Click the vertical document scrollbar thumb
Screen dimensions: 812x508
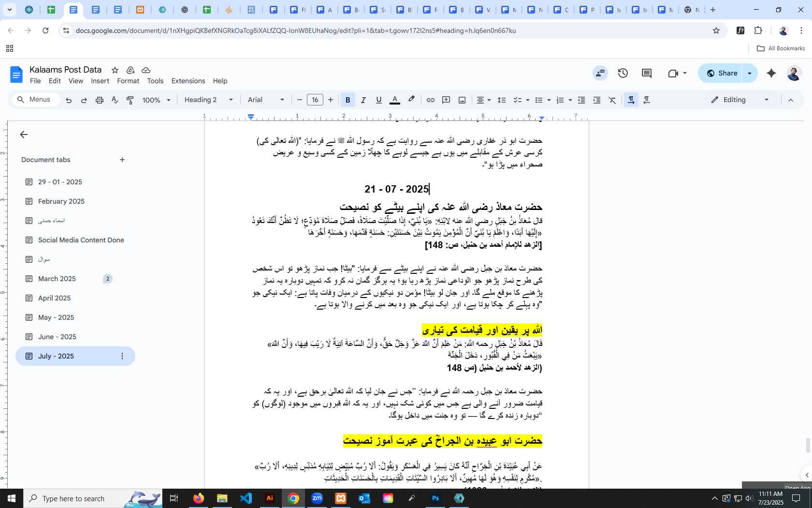pyautogui.click(x=808, y=446)
